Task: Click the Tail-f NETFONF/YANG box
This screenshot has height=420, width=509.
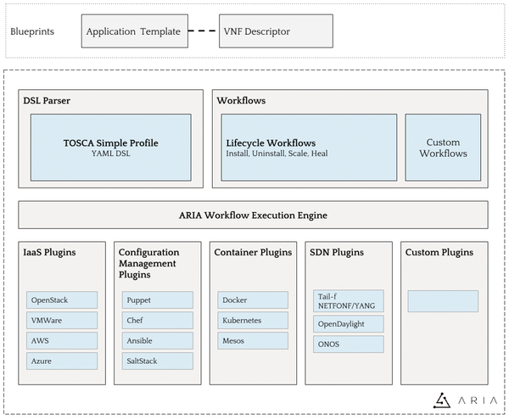Action: [x=349, y=301]
